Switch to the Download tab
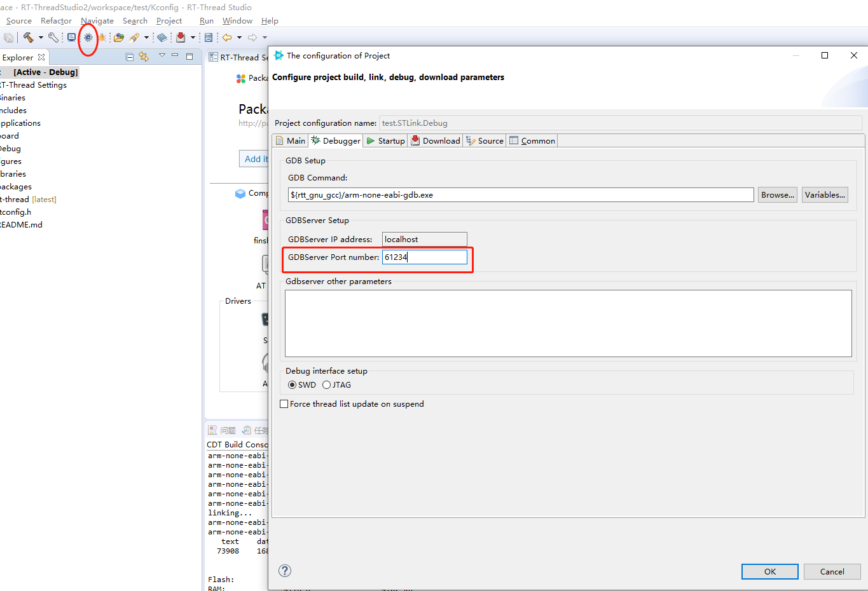 coord(436,140)
